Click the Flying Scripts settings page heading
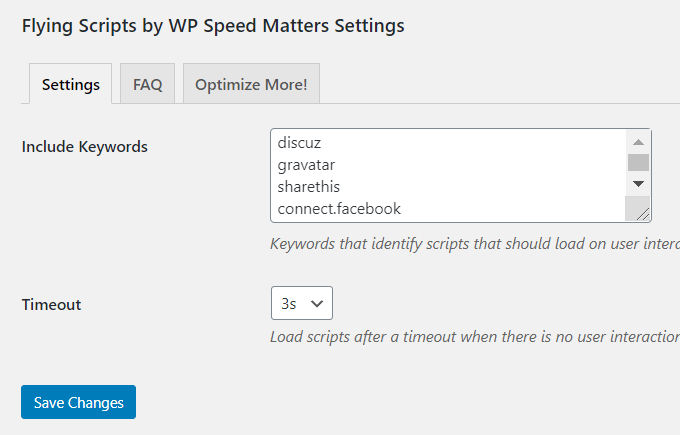 click(213, 26)
